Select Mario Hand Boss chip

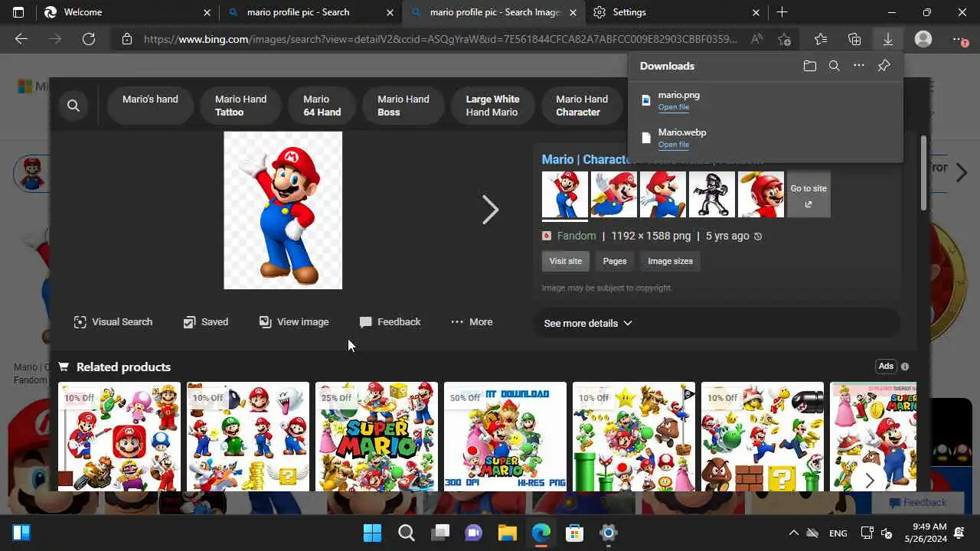403,106
